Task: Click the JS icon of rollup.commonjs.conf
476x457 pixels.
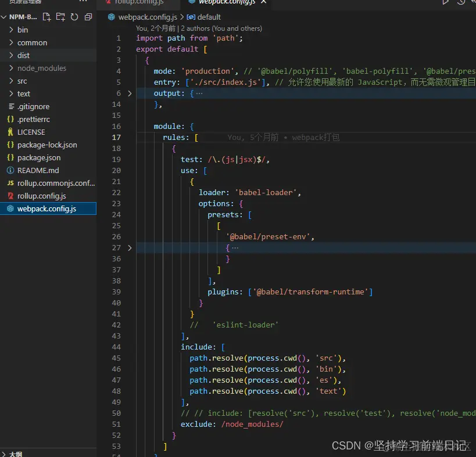Action: [10, 183]
